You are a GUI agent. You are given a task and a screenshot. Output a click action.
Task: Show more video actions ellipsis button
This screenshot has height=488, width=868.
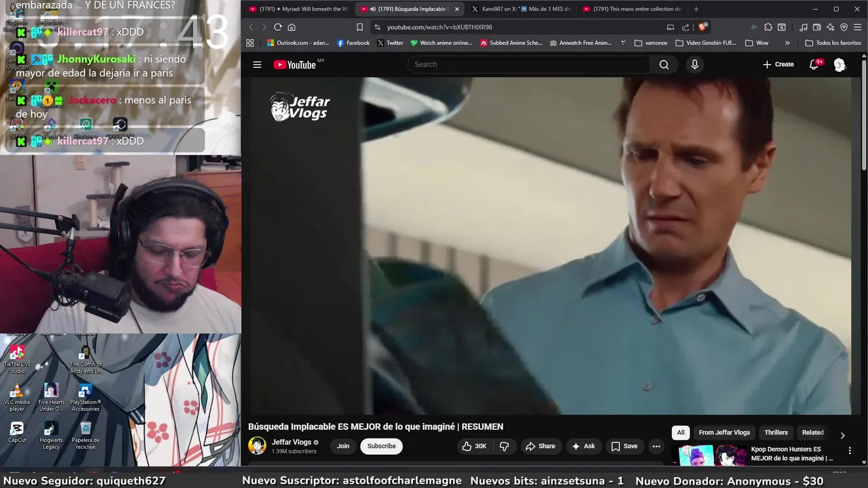pos(656,446)
